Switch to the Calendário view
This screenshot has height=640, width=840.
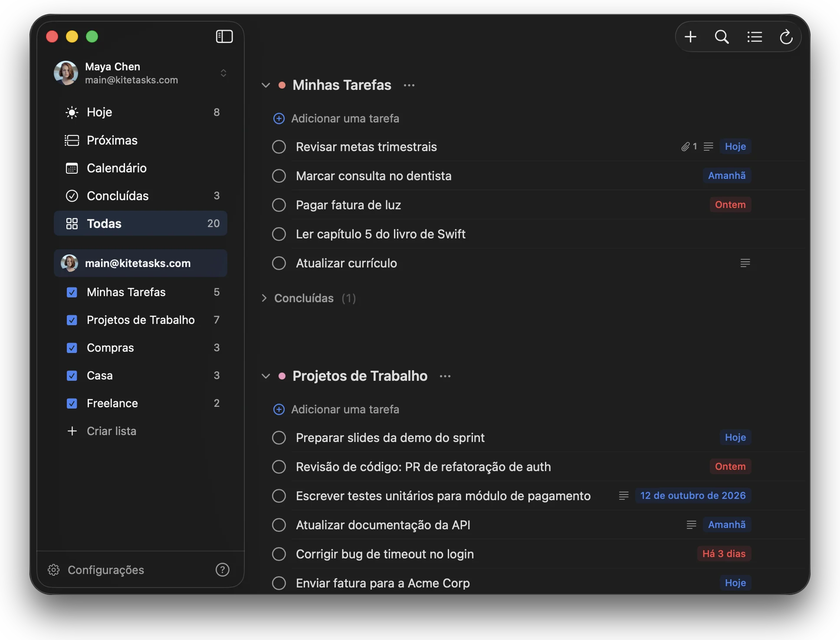(141, 168)
